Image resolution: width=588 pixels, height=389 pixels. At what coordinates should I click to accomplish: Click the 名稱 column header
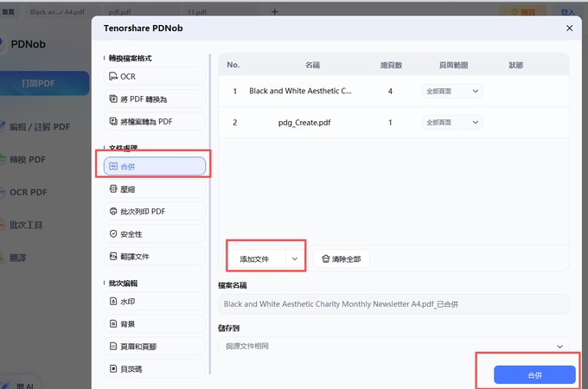[312, 65]
